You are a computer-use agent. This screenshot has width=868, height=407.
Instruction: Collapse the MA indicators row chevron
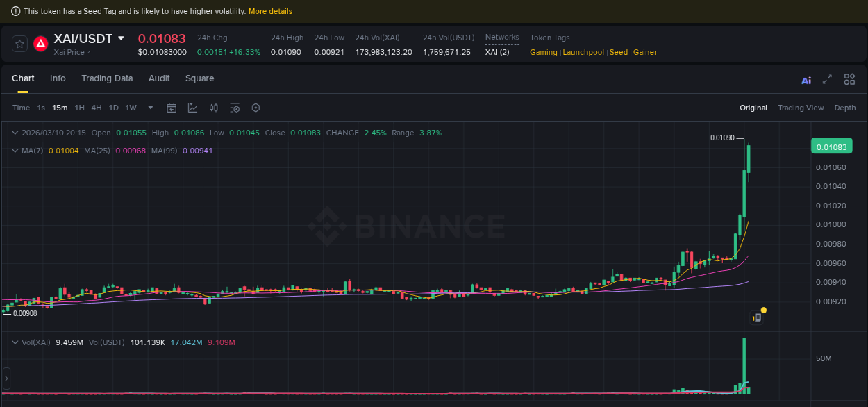coord(15,151)
